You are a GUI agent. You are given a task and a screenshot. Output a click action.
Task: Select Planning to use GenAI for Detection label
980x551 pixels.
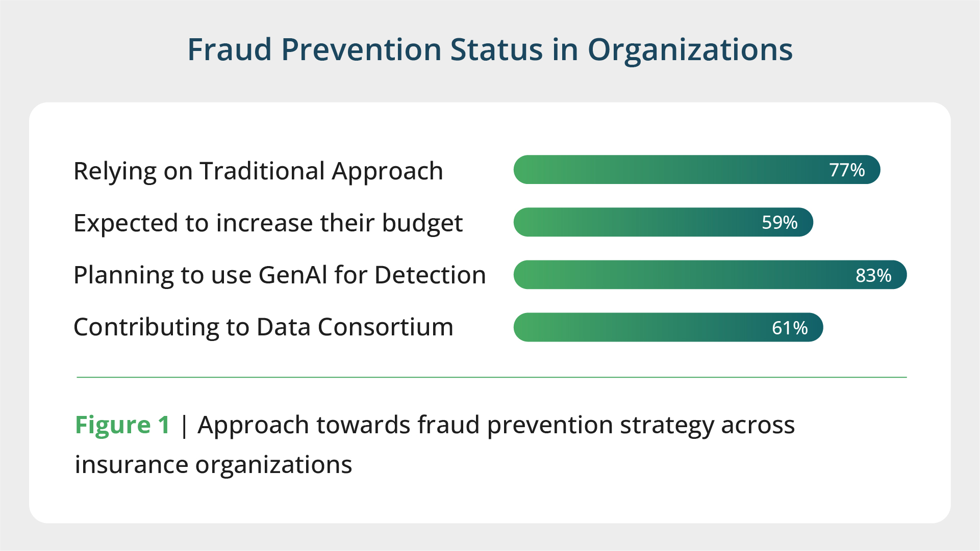280,275
